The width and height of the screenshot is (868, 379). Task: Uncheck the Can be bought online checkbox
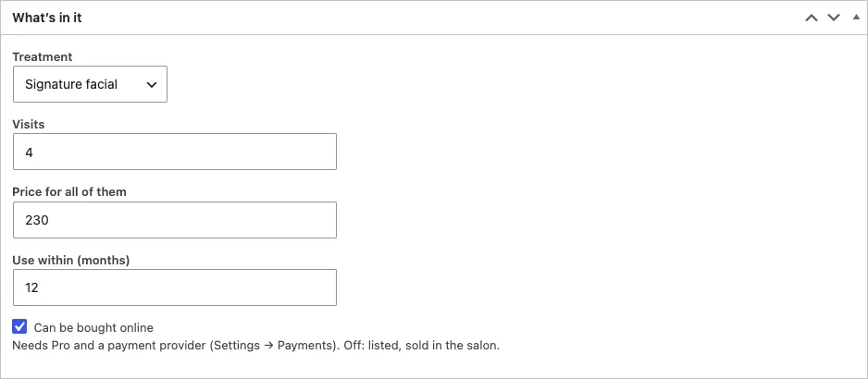click(x=19, y=327)
